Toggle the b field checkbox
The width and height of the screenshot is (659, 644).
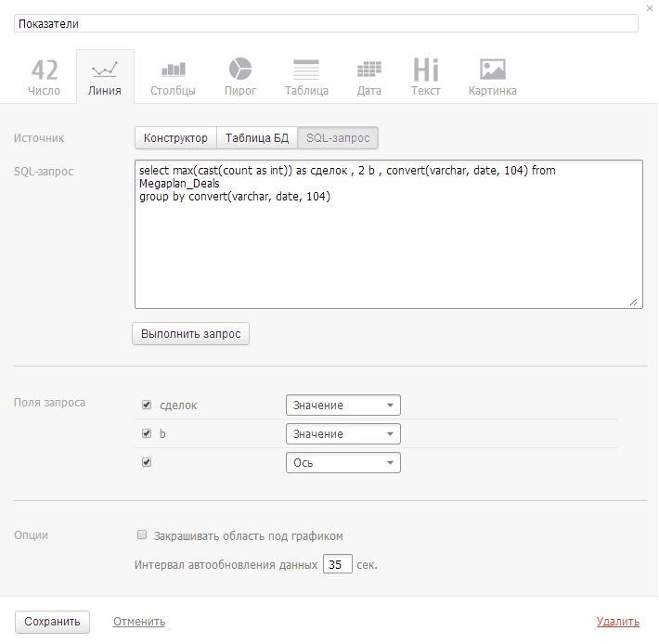coord(147,433)
